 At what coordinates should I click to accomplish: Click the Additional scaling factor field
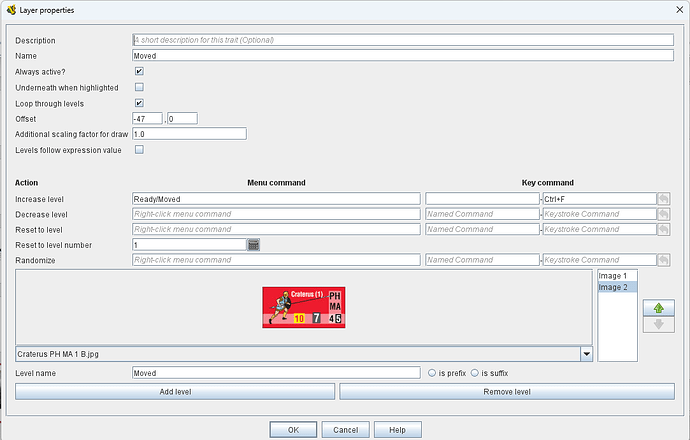189,134
